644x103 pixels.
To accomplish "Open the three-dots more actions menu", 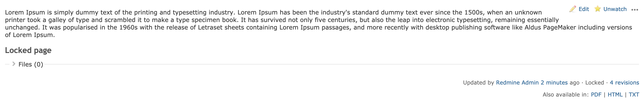I will (x=635, y=10).
